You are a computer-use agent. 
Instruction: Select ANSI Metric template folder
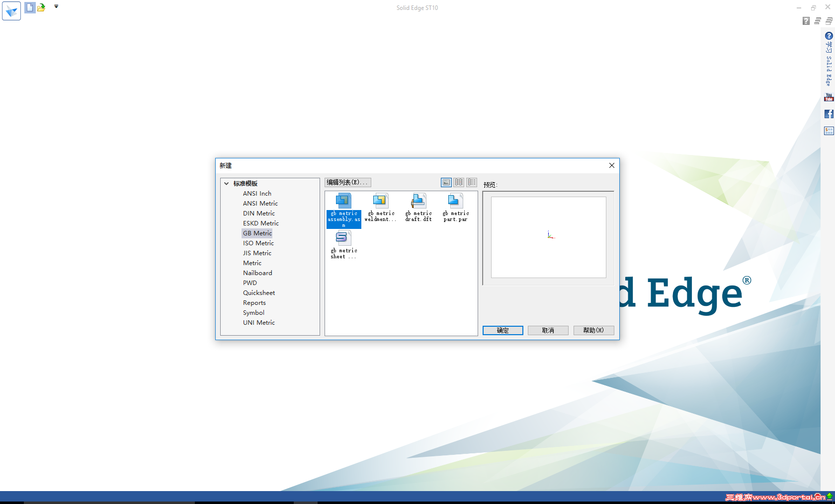260,204
